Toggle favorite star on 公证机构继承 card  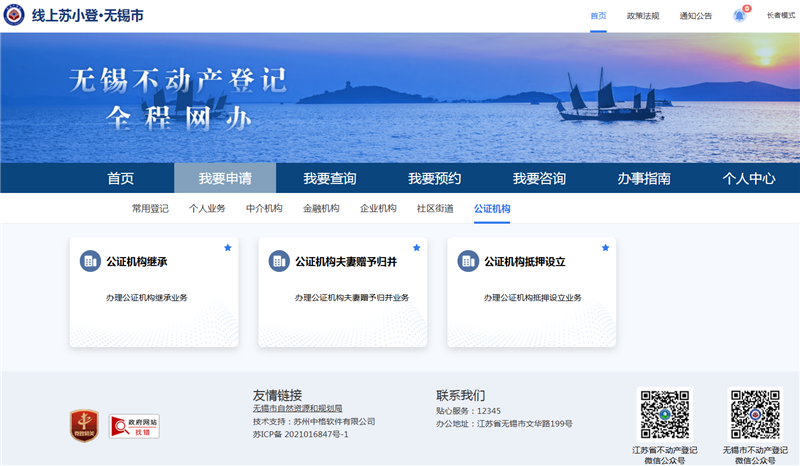pyautogui.click(x=228, y=248)
